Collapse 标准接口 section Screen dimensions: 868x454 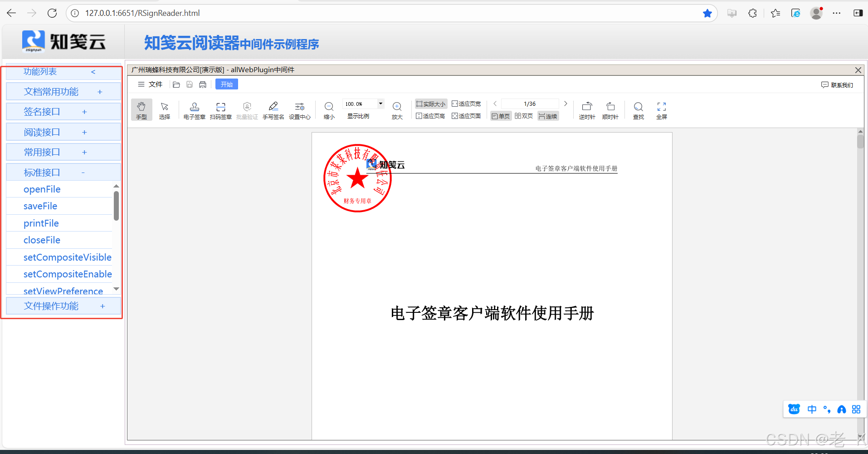[63, 173]
